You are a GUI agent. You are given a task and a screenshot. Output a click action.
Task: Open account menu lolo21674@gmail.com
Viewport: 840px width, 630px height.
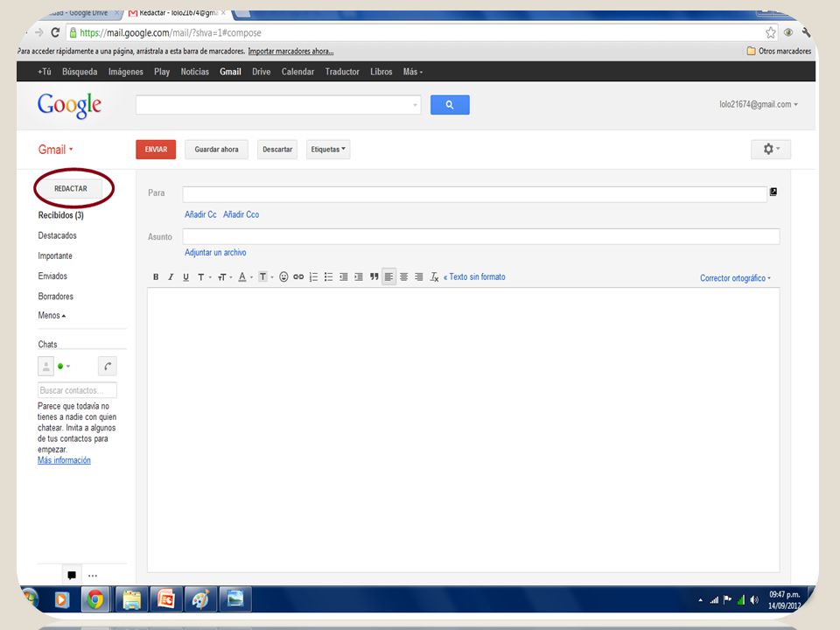point(759,104)
